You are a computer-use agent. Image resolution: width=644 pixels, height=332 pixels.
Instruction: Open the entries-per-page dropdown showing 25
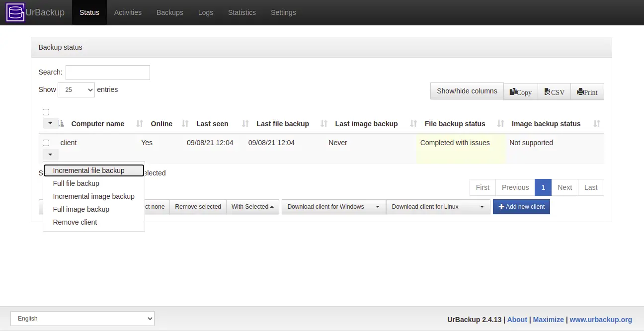coord(76,90)
